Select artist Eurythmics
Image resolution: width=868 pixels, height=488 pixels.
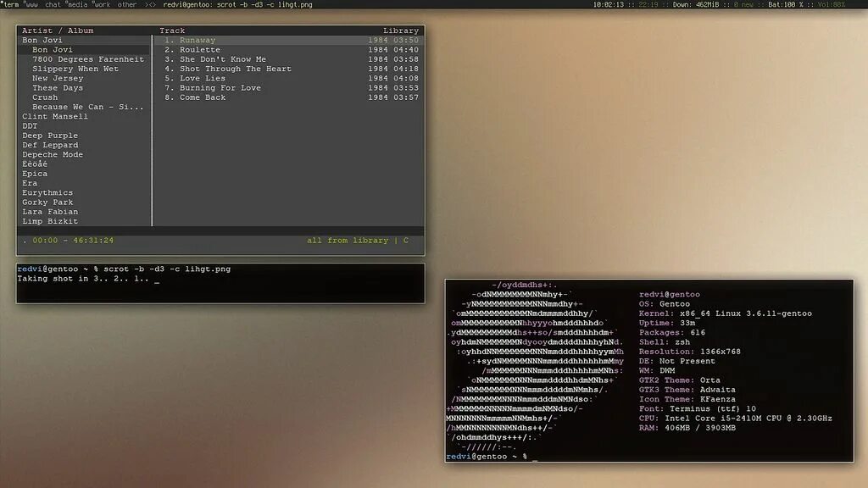coord(84,192)
